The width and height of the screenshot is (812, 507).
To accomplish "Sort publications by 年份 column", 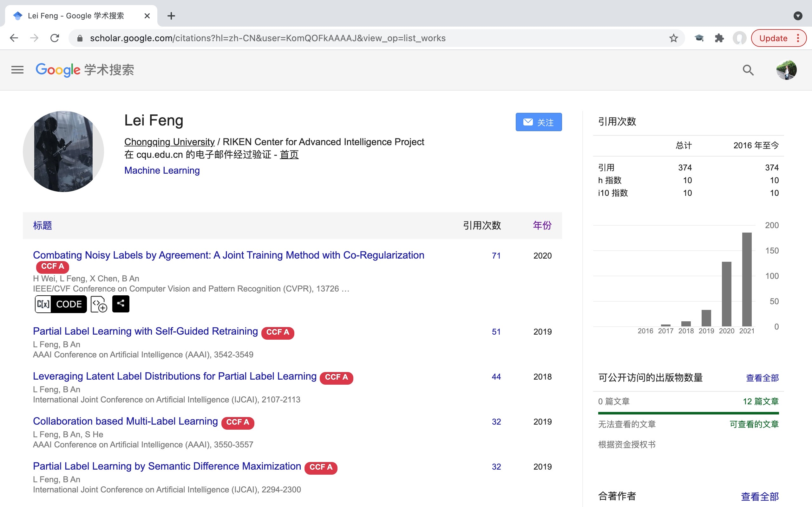I will pos(541,226).
